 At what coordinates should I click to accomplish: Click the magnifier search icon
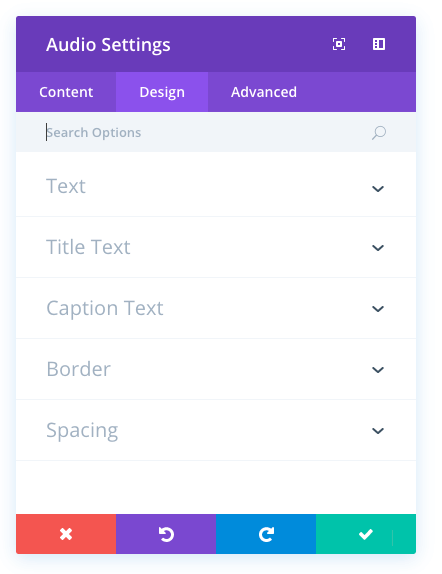379,133
